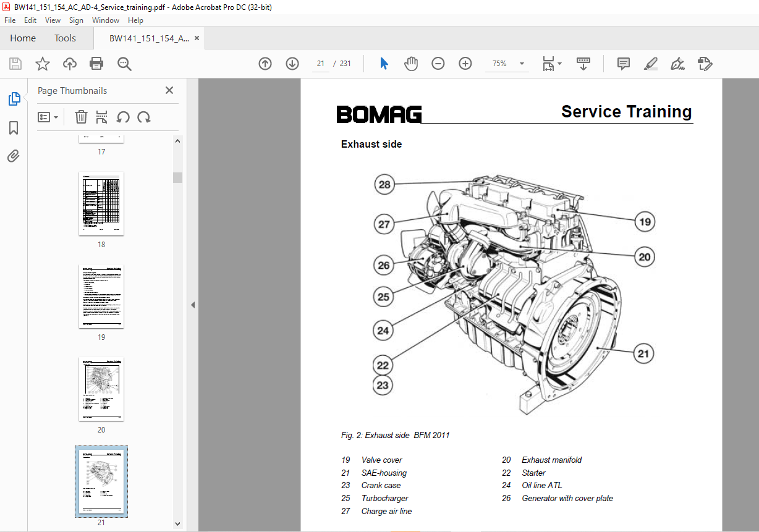This screenshot has width=759, height=532.
Task: Close the Page Thumbnails panel
Action: (169, 90)
